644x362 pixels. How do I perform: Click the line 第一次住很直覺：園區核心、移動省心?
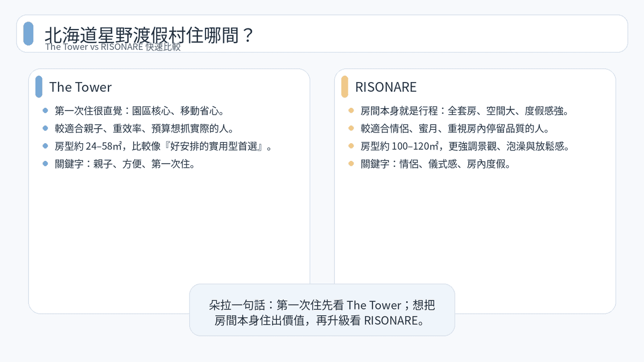(139, 111)
